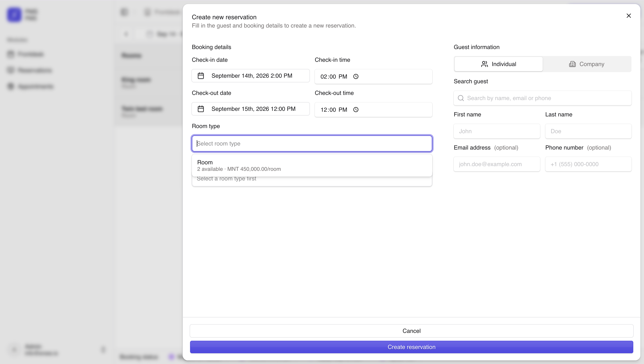The width and height of the screenshot is (644, 364).
Task: Click the First name input field
Action: point(497,131)
